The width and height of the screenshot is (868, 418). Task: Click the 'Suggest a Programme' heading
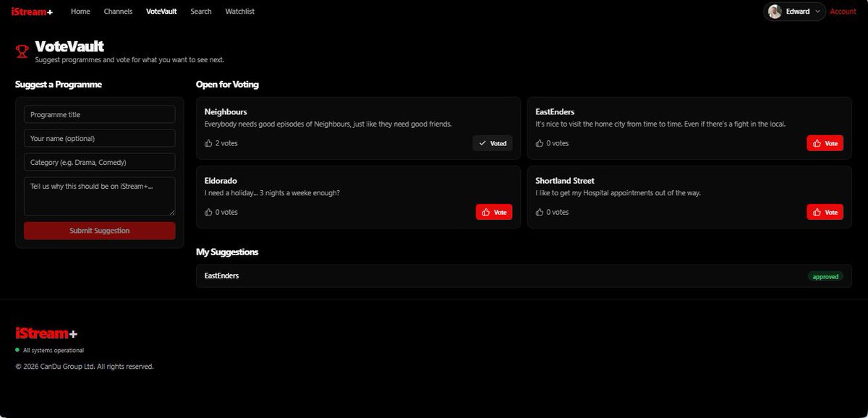59,85
